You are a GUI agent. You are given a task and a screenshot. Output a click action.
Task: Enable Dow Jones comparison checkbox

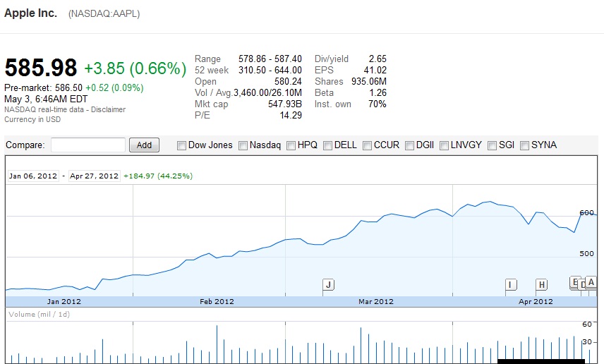click(x=181, y=145)
